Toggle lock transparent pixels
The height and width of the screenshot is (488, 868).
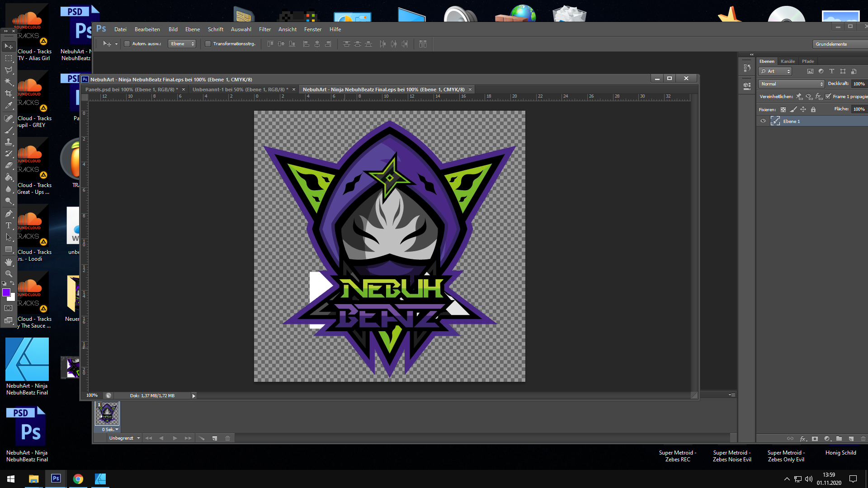pyautogui.click(x=783, y=109)
